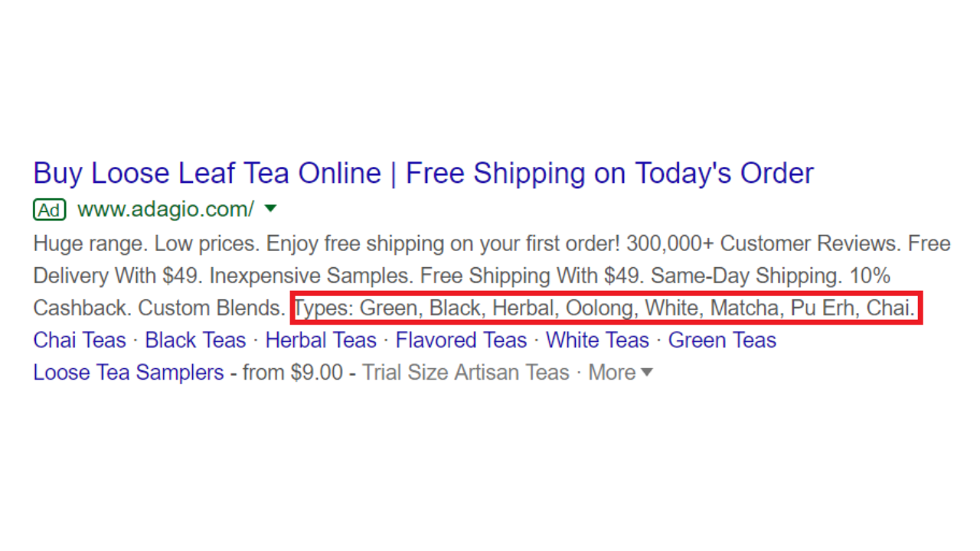Open the Buy Loose Leaf Tea Online headline
Viewport: 980px width, 551px height.
click(x=423, y=174)
